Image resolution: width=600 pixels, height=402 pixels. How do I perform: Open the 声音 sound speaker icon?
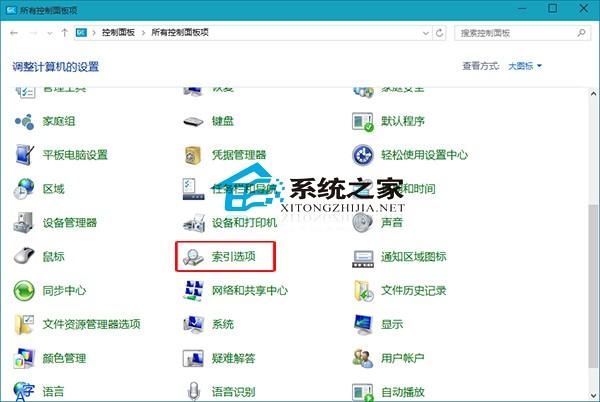362,223
